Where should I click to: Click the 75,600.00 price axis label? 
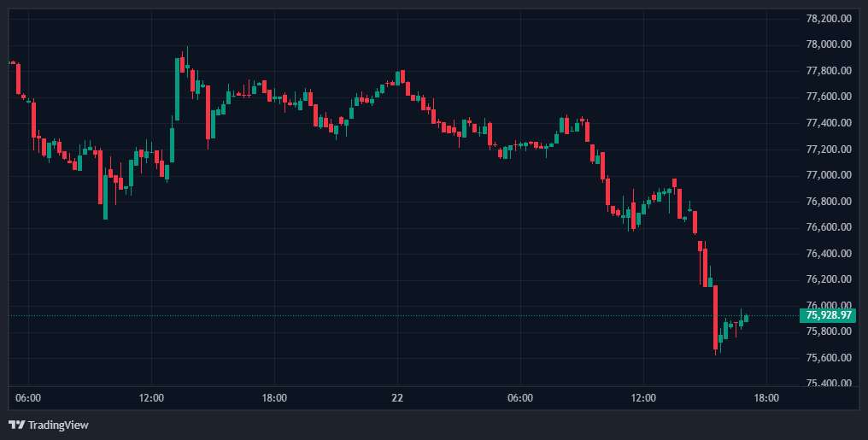click(829, 357)
